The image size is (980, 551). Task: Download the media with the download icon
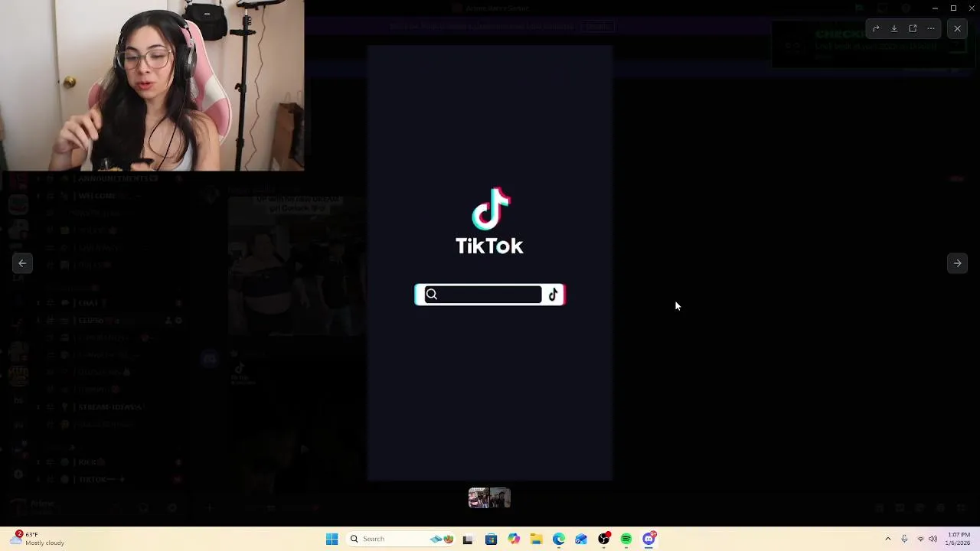(894, 28)
